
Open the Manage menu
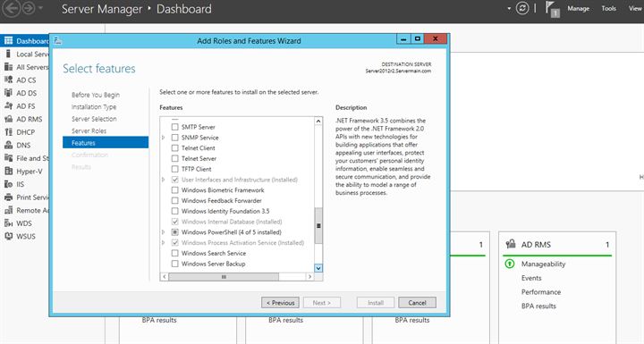579,8
